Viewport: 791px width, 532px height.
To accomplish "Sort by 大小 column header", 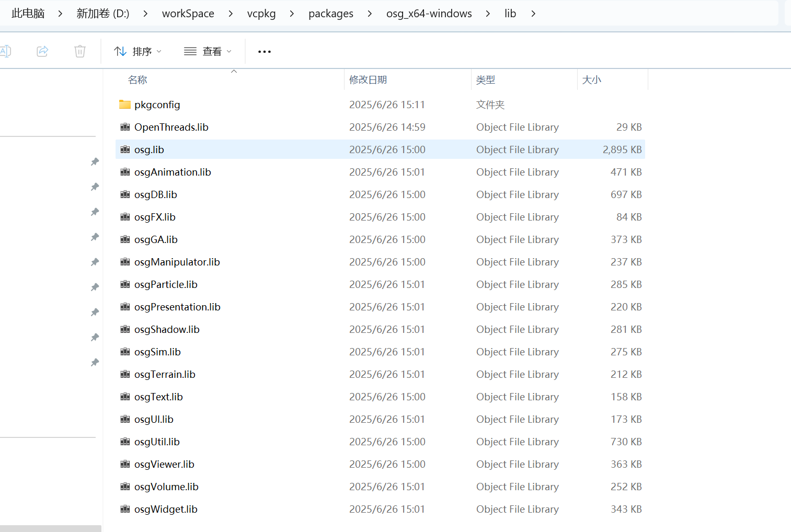I will click(592, 79).
